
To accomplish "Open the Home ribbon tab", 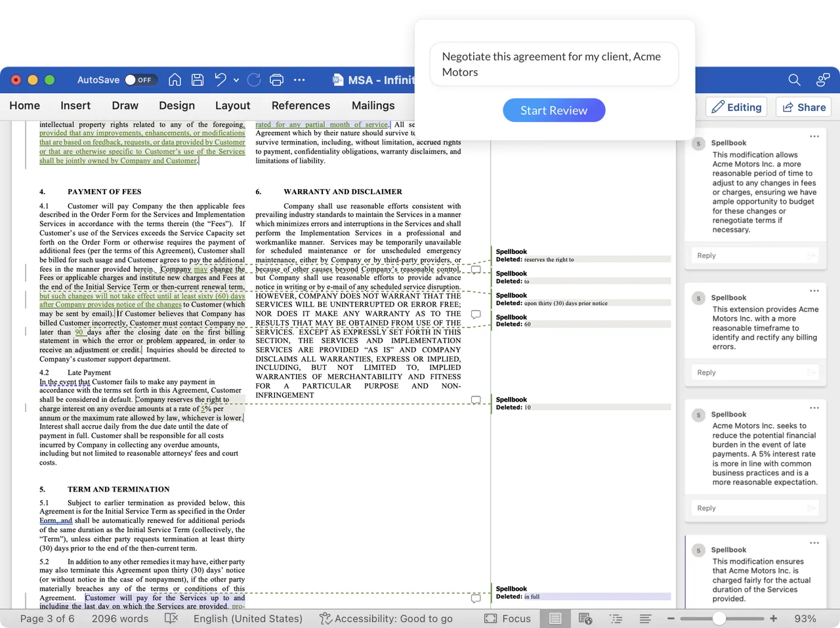I will click(25, 106).
